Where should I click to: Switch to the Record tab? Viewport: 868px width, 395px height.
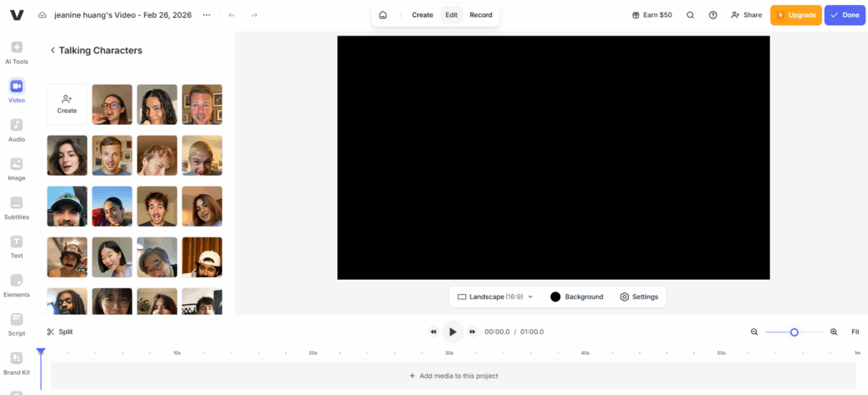(x=481, y=15)
